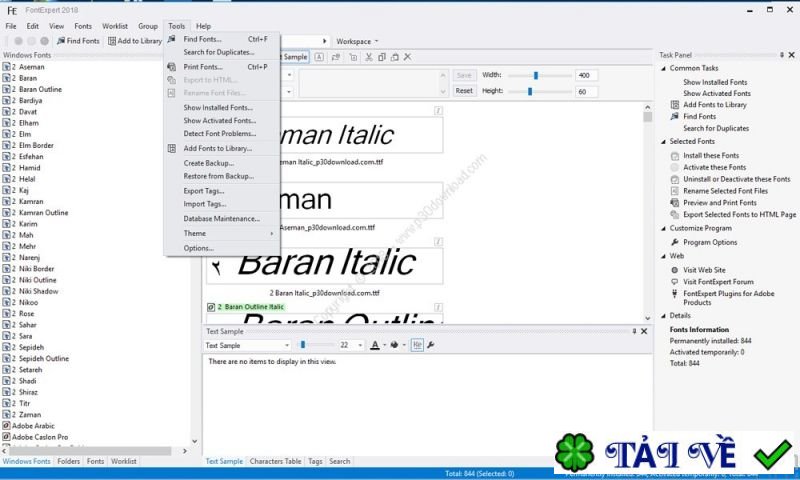This screenshot has width=800, height=480.
Task: Click the Height value field showing 60
Action: click(586, 92)
